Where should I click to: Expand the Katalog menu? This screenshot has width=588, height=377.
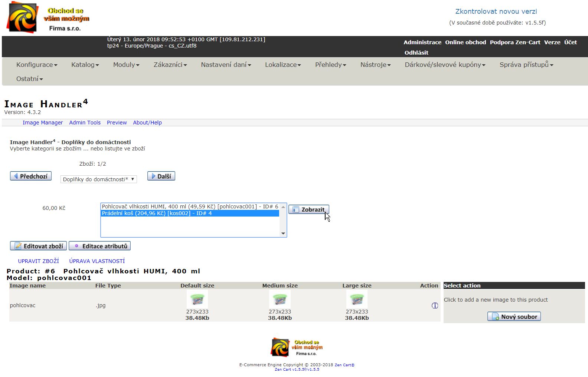(x=85, y=65)
